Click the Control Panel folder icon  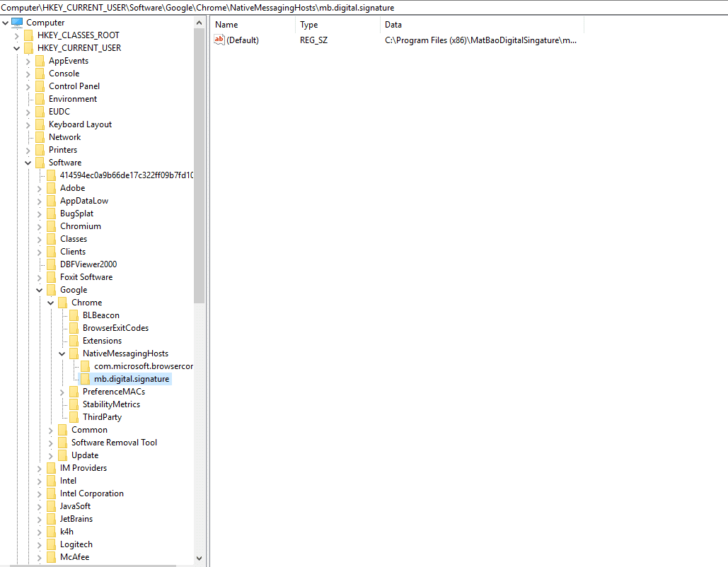(x=40, y=86)
